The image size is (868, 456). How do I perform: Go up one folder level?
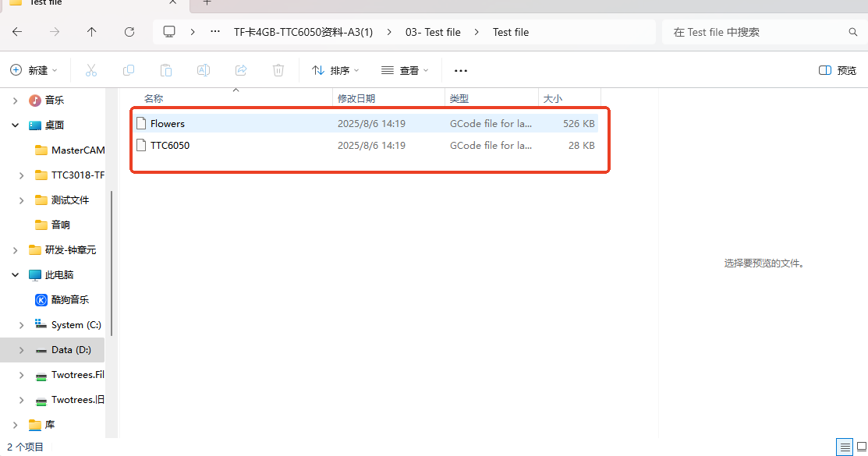click(x=92, y=32)
